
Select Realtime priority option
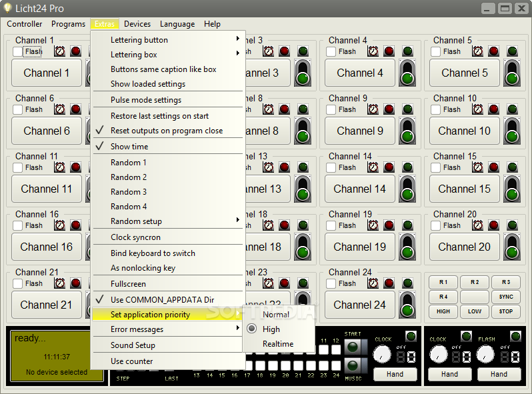(279, 344)
